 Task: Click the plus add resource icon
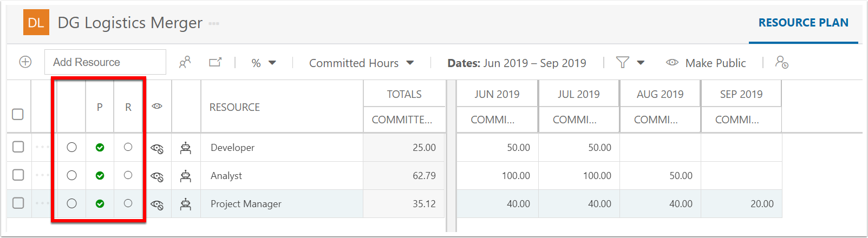pyautogui.click(x=25, y=62)
